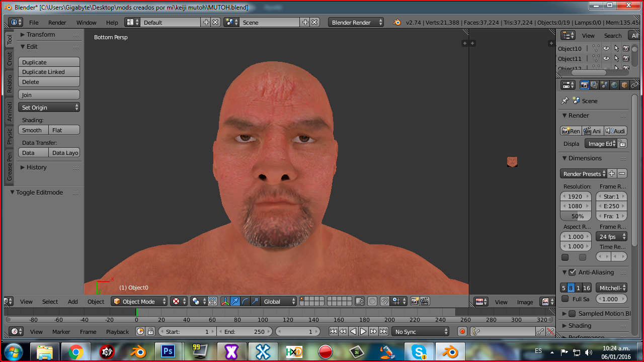Open the Set Origin dropdown

point(49,107)
